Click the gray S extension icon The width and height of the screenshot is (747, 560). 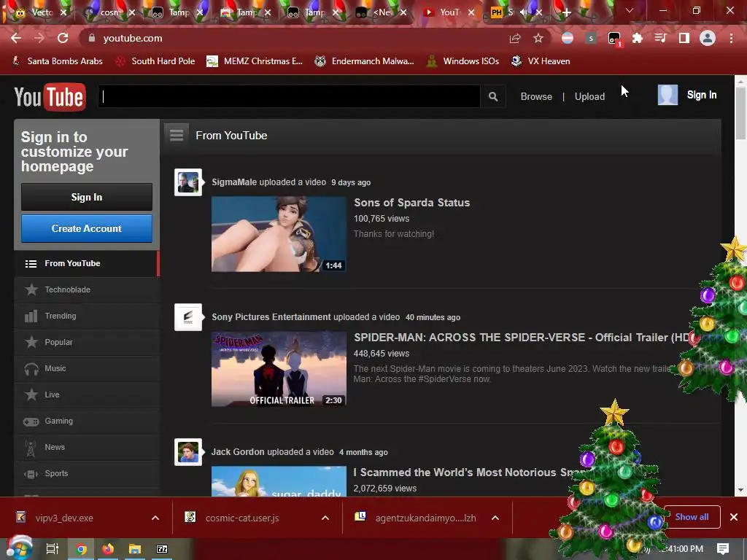pyautogui.click(x=591, y=38)
